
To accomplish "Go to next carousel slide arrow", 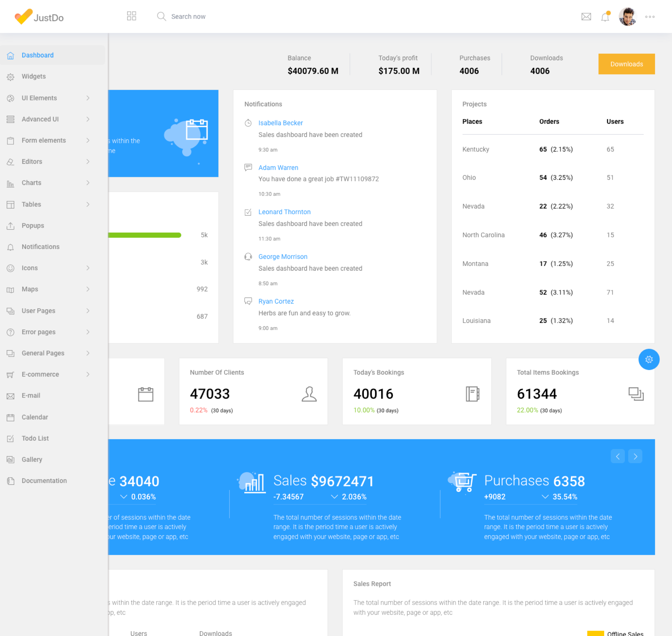I will coord(635,456).
